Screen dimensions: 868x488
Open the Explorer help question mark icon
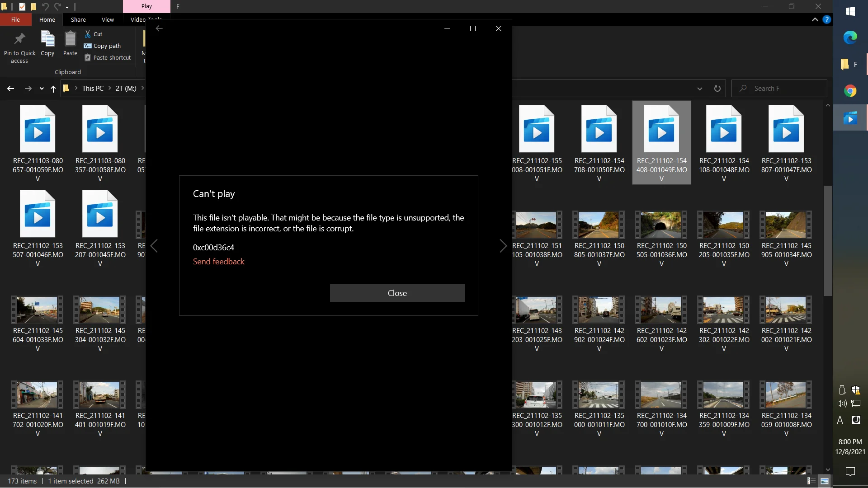(x=827, y=19)
